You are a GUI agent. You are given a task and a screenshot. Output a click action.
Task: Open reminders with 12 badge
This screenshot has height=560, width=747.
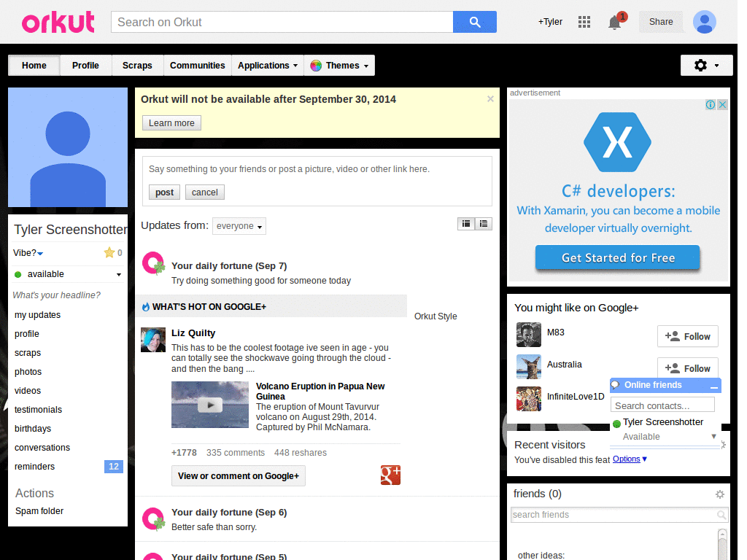tap(68, 467)
